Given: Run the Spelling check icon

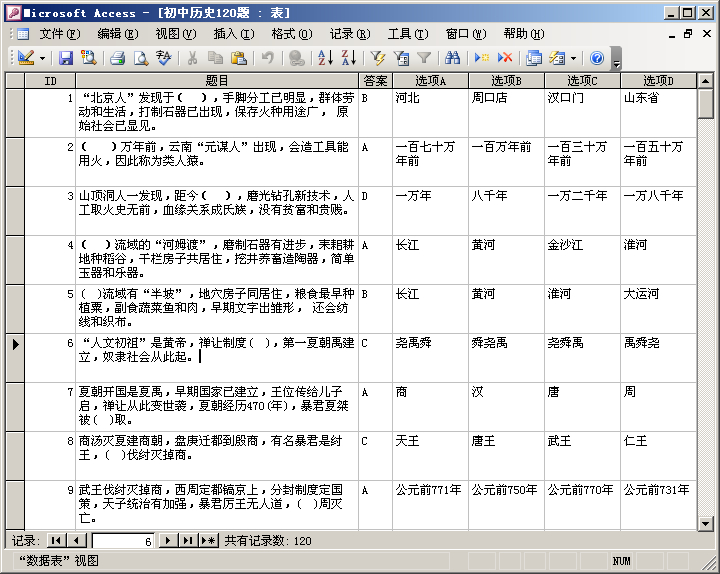Looking at the screenshot, I should [x=164, y=58].
